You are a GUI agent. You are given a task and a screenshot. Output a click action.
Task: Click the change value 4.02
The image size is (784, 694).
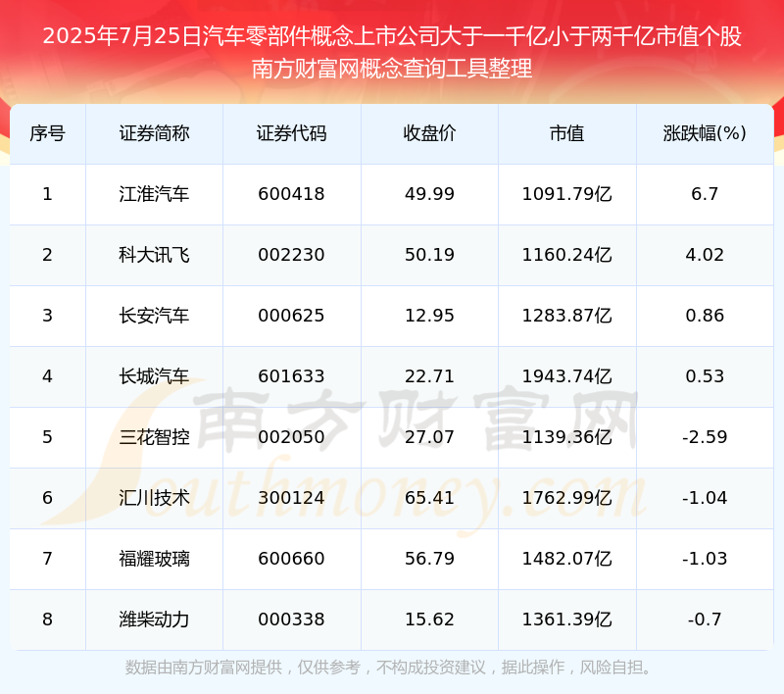pyautogui.click(x=705, y=255)
